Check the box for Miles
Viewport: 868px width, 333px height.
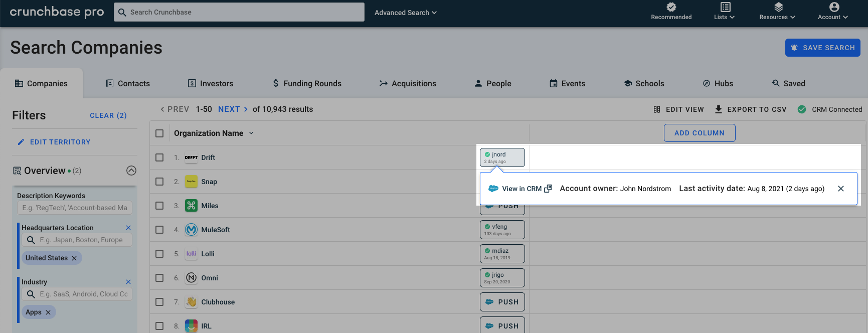tap(159, 206)
